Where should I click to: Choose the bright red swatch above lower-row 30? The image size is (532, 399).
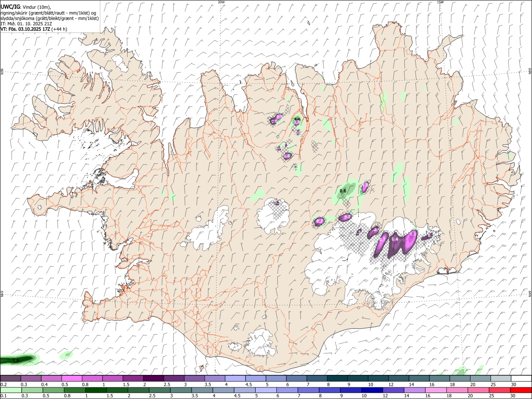coord(521,390)
